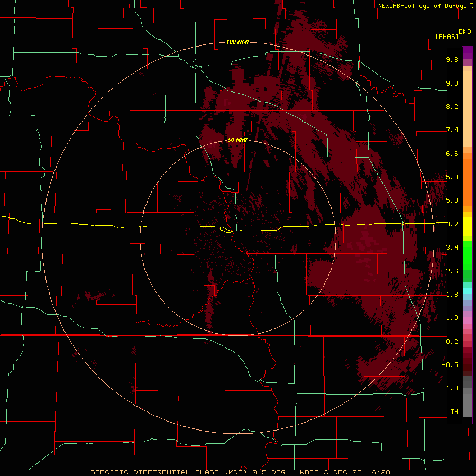
Task: Click the 50 NMI range ring label
Action: coord(237,140)
